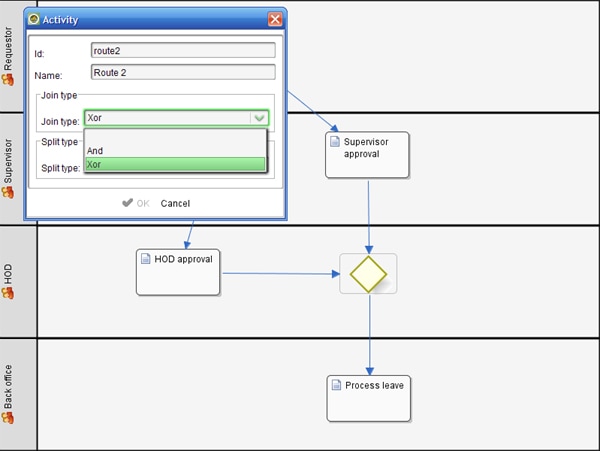Close the Activity dialog
600x451 pixels.
tap(275, 19)
